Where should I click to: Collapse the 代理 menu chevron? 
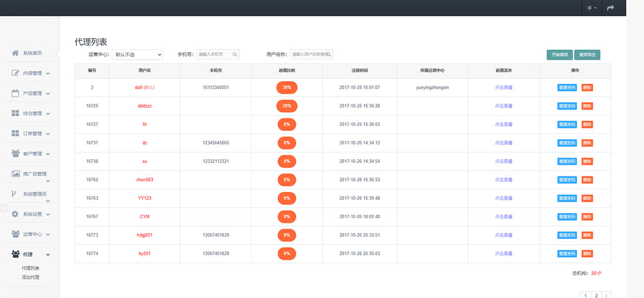[x=48, y=254]
